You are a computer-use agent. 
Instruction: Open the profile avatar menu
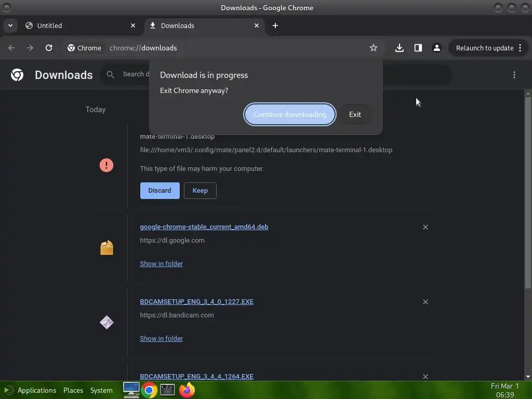(x=436, y=48)
